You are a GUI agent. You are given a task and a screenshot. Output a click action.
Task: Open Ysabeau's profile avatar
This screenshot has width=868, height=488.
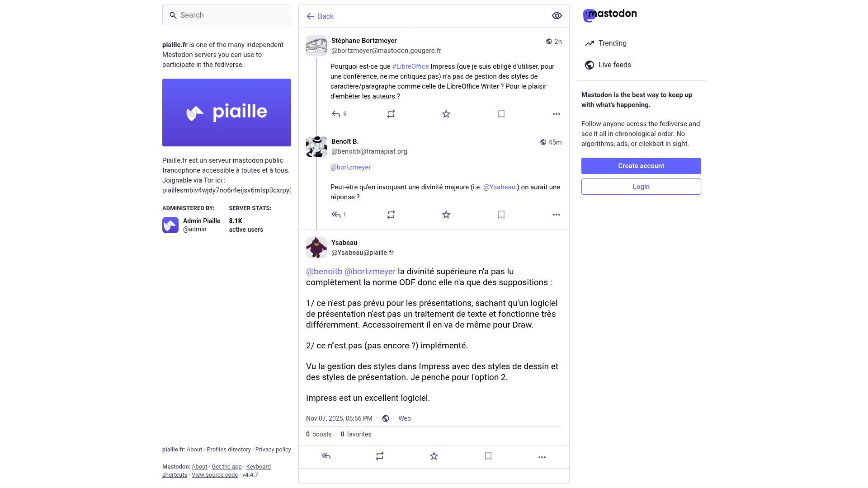316,248
